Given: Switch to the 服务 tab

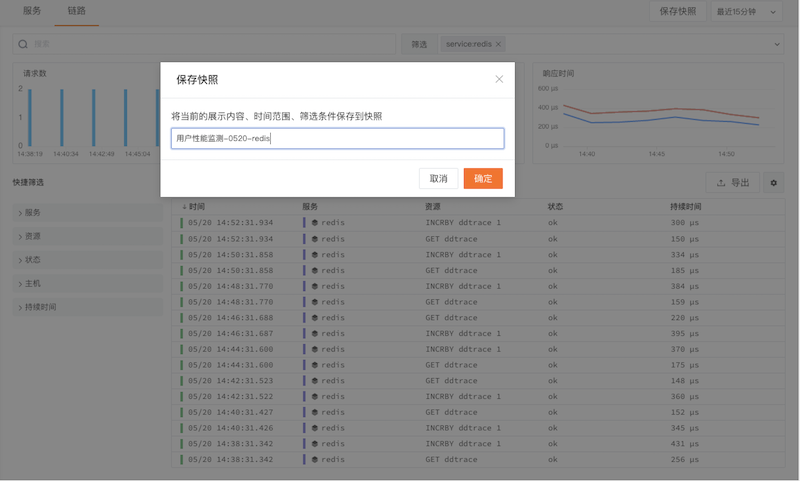Looking at the screenshot, I should click(32, 11).
